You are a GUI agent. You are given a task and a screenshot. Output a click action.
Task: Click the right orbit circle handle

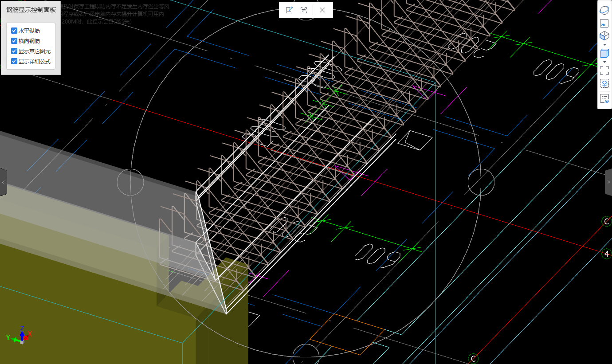tap(481, 182)
